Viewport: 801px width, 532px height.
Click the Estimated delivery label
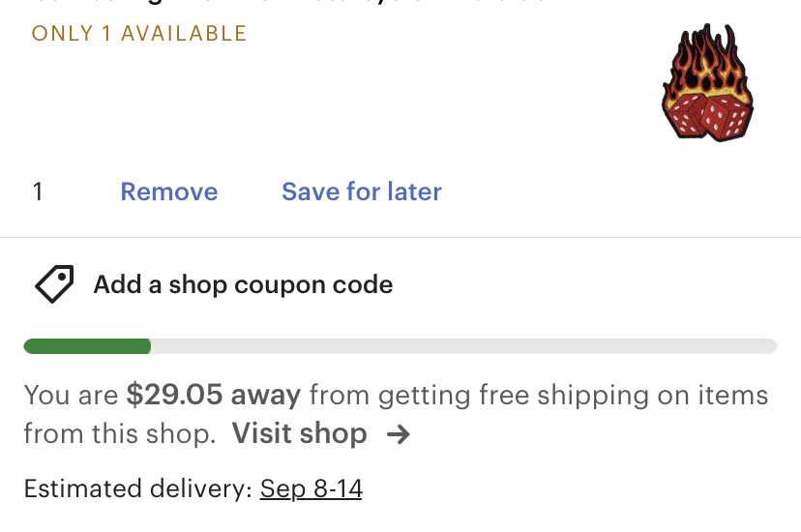(137, 488)
